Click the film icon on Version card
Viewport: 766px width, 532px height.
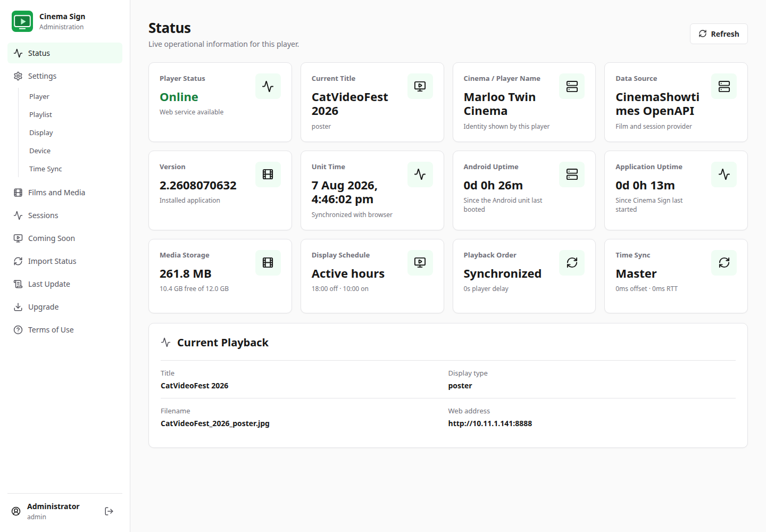[268, 174]
